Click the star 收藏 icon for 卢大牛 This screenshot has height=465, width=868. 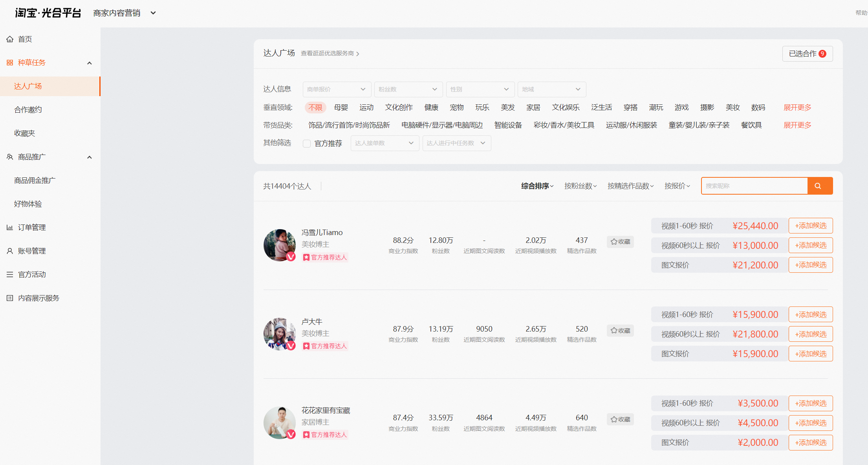point(614,330)
